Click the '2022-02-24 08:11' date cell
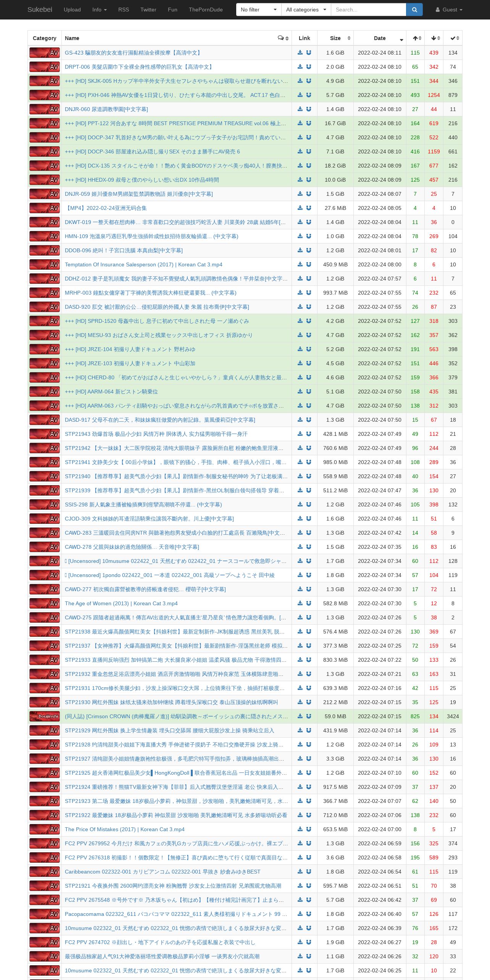Screen dimensions: 490x980 click(380, 53)
